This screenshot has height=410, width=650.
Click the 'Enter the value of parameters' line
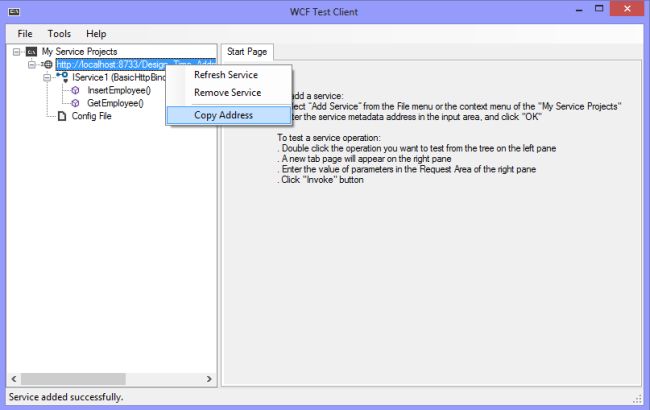coord(407,169)
